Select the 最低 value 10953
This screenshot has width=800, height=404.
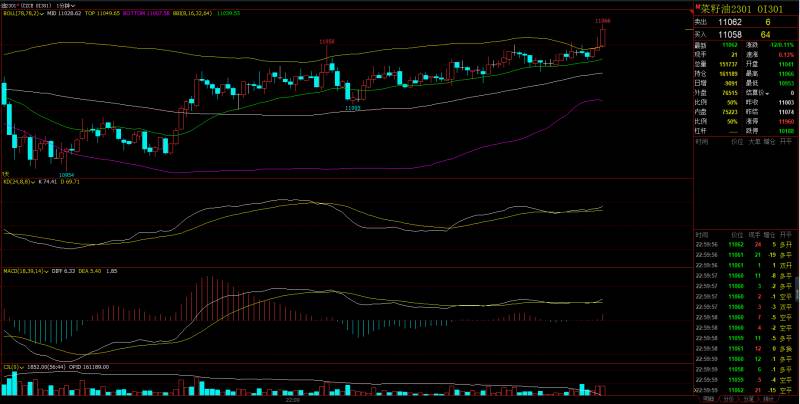pyautogui.click(x=786, y=83)
